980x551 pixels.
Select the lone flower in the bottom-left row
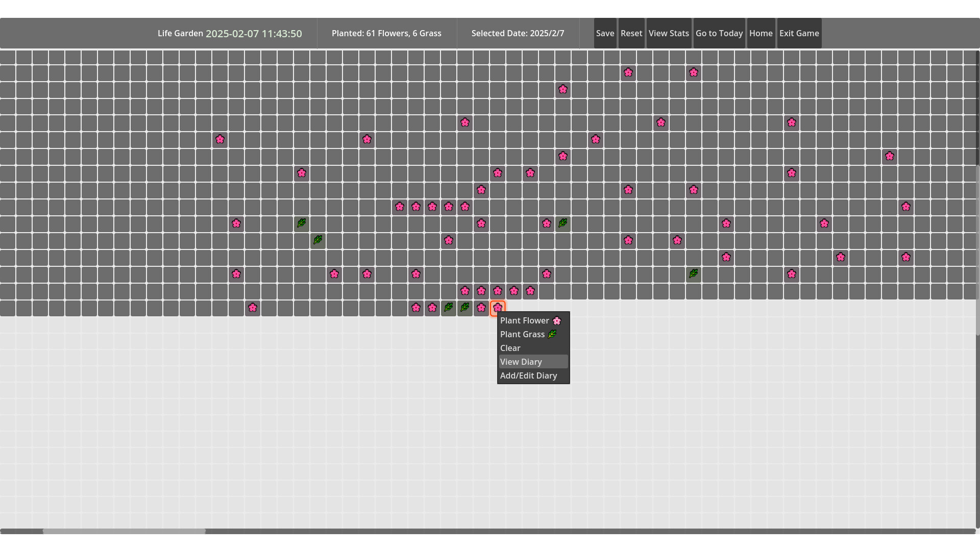(x=253, y=308)
